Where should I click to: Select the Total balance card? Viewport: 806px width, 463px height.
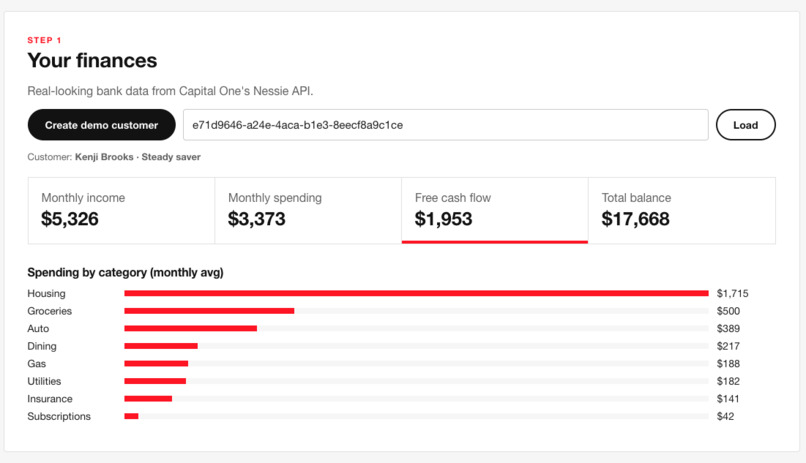point(682,211)
